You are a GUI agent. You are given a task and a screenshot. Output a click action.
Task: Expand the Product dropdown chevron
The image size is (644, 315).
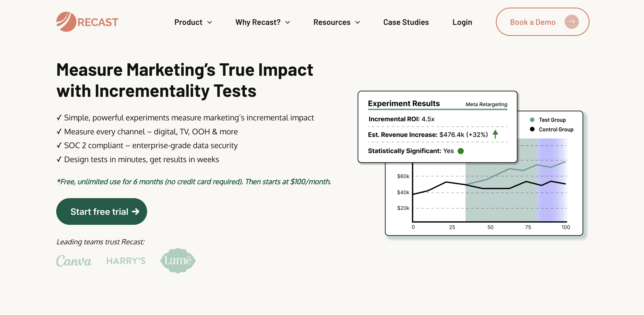[210, 22]
